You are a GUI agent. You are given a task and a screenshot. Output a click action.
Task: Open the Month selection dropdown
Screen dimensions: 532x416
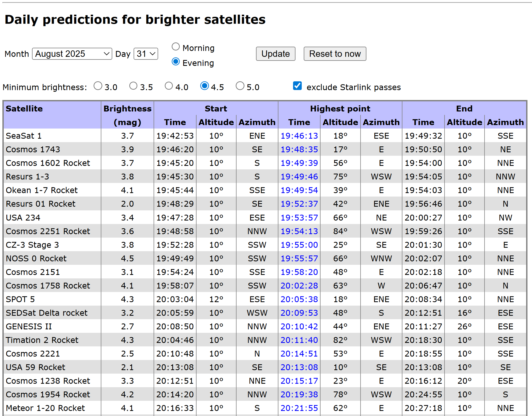point(71,54)
